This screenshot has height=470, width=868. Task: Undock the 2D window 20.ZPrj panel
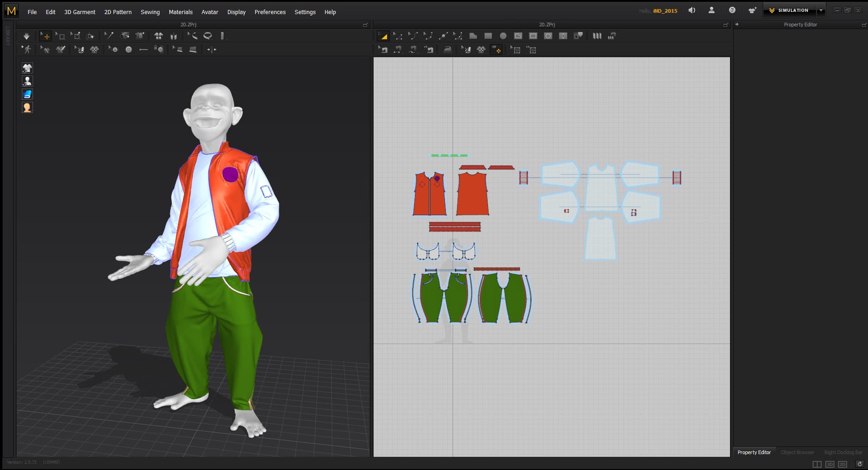point(725,25)
